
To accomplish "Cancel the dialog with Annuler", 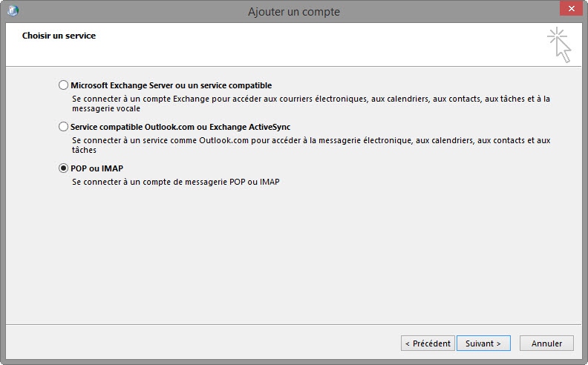I will tap(547, 343).
